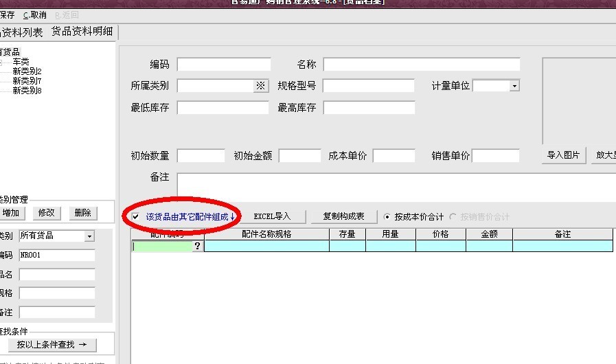This screenshot has width=616, height=364.
Task: Switch to 货品资料明细 tab
Action: pyautogui.click(x=82, y=32)
